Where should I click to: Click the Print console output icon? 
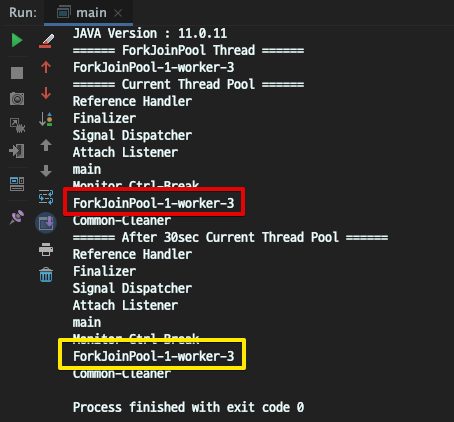point(46,249)
